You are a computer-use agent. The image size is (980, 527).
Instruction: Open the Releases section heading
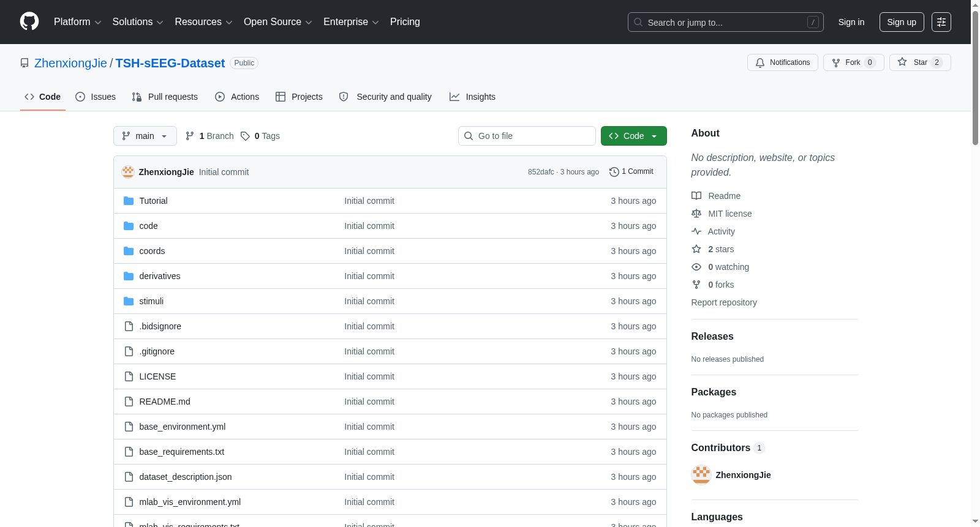(x=712, y=337)
